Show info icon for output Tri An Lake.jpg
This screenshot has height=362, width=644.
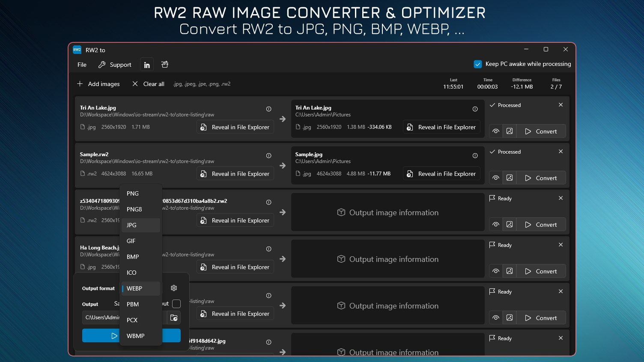[x=475, y=109]
